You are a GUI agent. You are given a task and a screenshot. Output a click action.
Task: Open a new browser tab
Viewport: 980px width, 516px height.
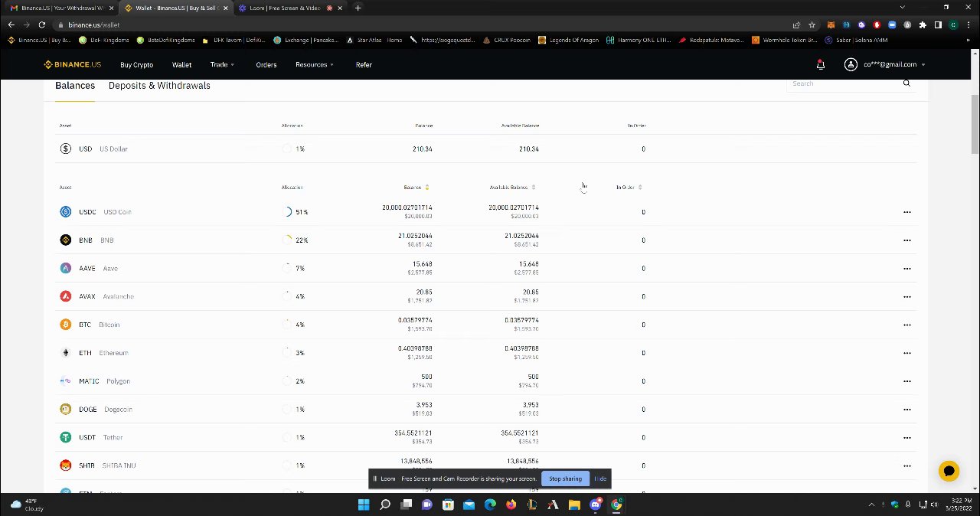(358, 8)
